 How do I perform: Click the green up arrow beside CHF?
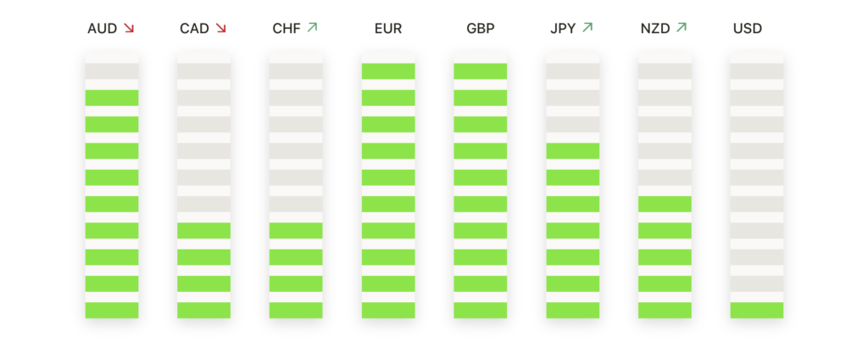(x=312, y=27)
